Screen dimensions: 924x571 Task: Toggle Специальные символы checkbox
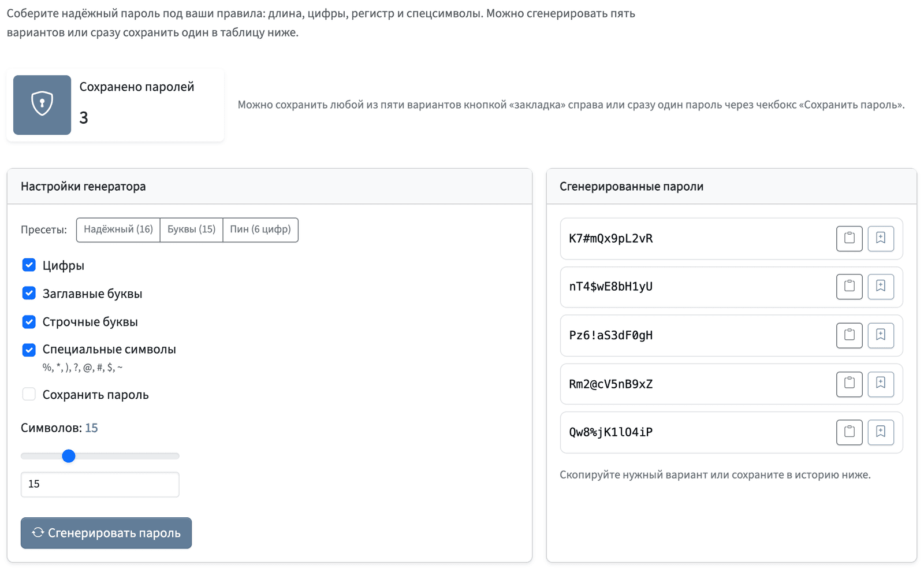coord(29,350)
